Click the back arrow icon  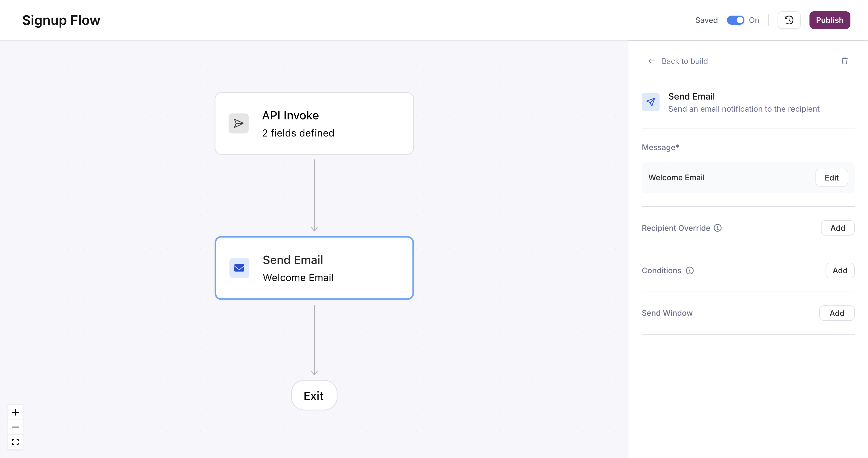pos(651,61)
